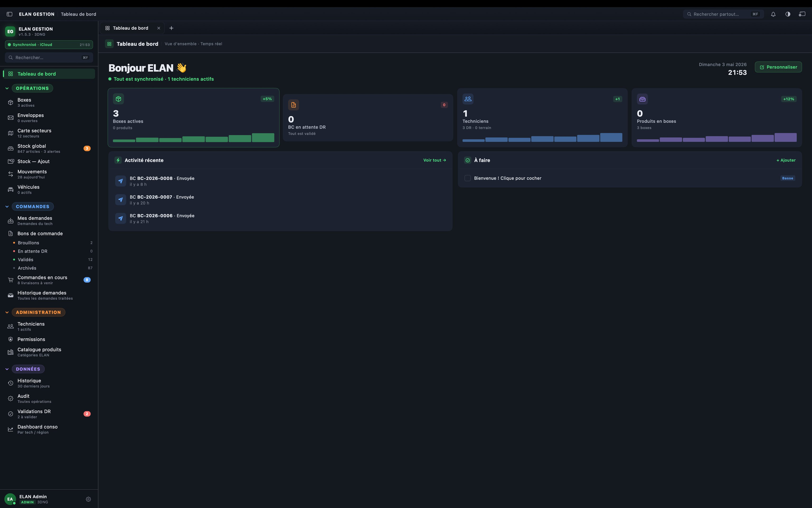Open Historique 30 derniers jours
This screenshot has width=812, height=508.
pos(49,383)
